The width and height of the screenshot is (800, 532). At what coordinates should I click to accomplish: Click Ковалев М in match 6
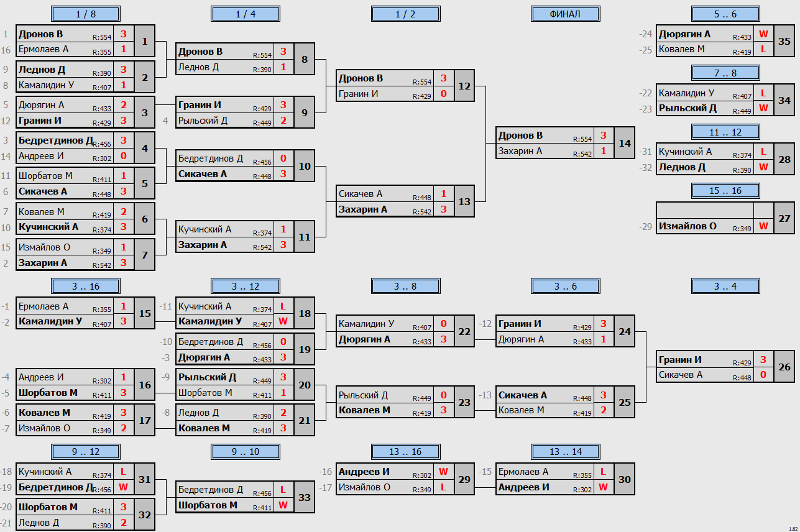click(x=42, y=211)
